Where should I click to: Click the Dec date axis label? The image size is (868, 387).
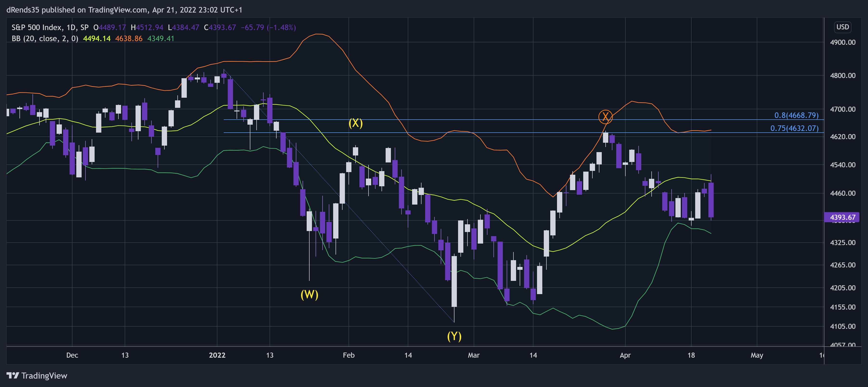pyautogui.click(x=72, y=355)
